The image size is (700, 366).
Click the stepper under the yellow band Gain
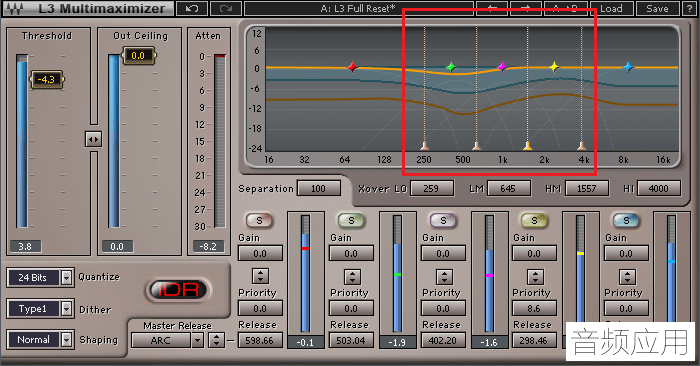pos(535,276)
